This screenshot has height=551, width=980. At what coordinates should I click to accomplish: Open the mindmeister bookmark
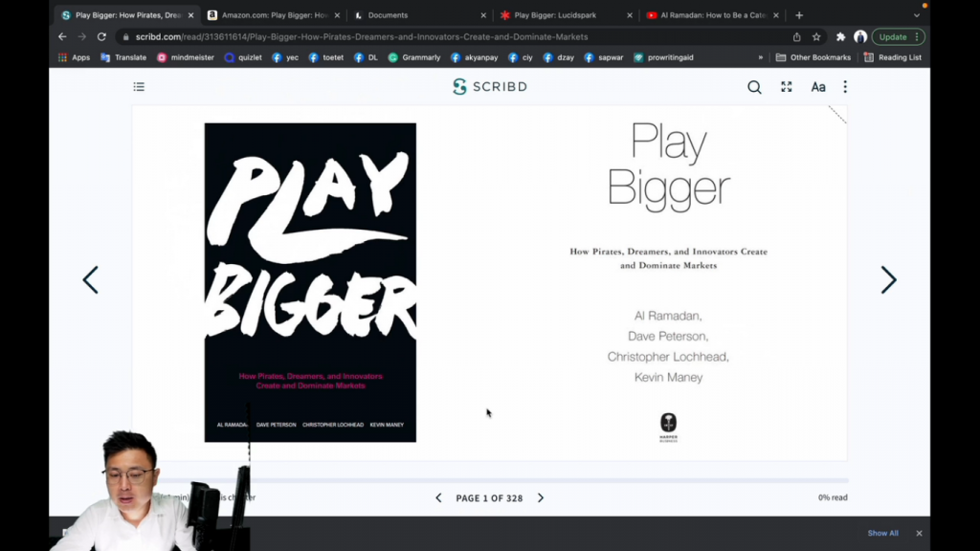pos(186,57)
